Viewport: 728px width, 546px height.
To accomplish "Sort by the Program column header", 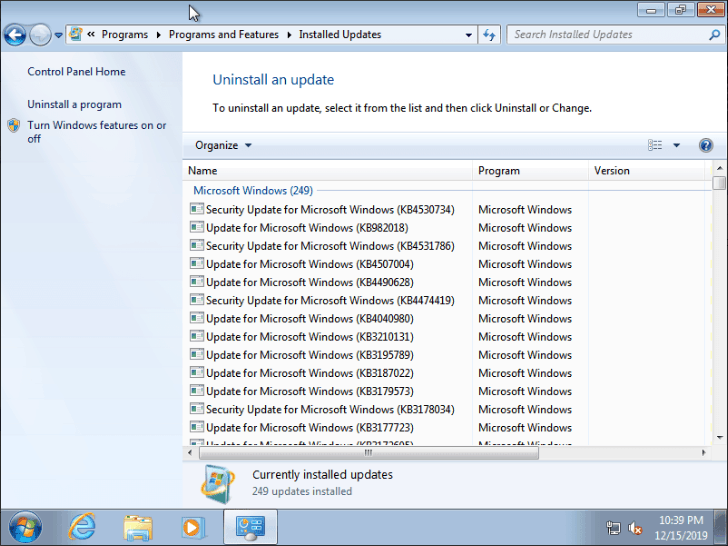I will pos(530,171).
